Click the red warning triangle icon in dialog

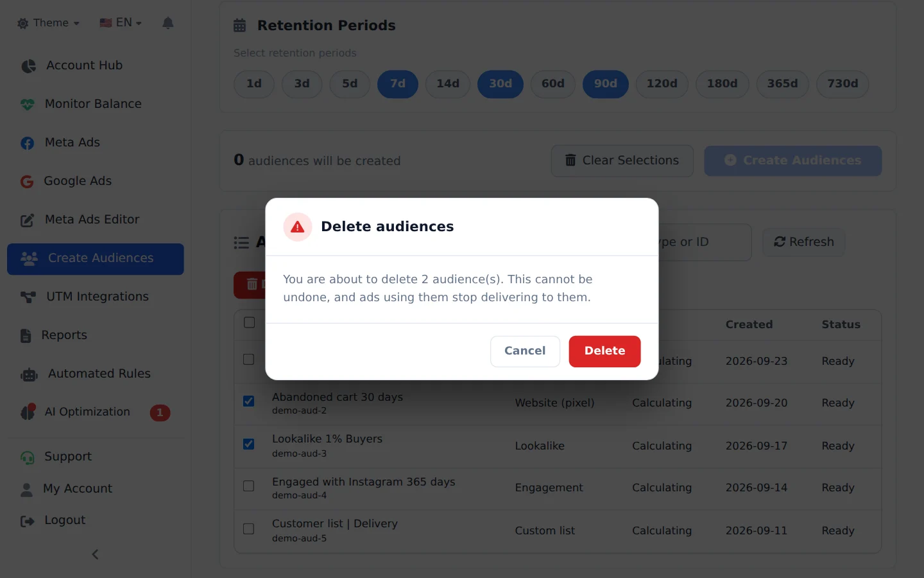click(298, 227)
